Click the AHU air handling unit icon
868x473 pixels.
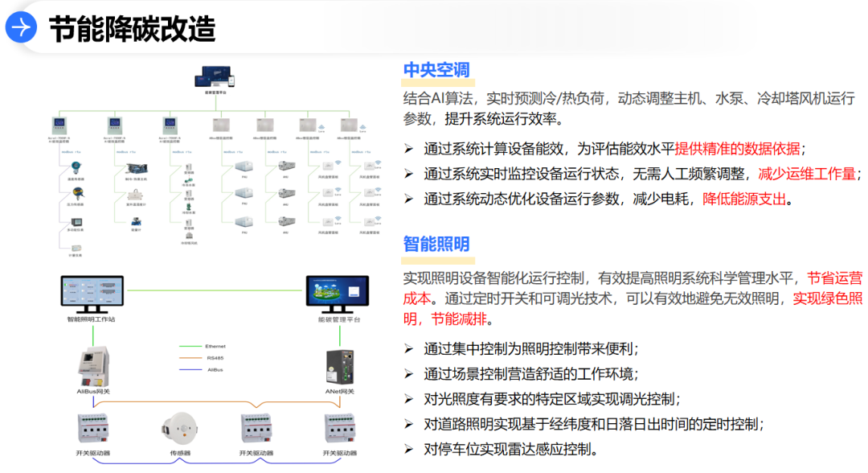[286, 167]
